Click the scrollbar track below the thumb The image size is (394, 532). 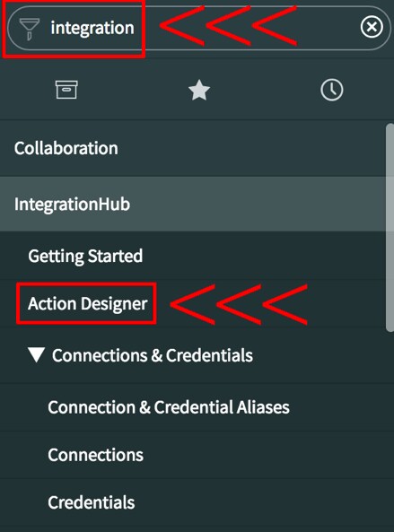tap(390, 431)
